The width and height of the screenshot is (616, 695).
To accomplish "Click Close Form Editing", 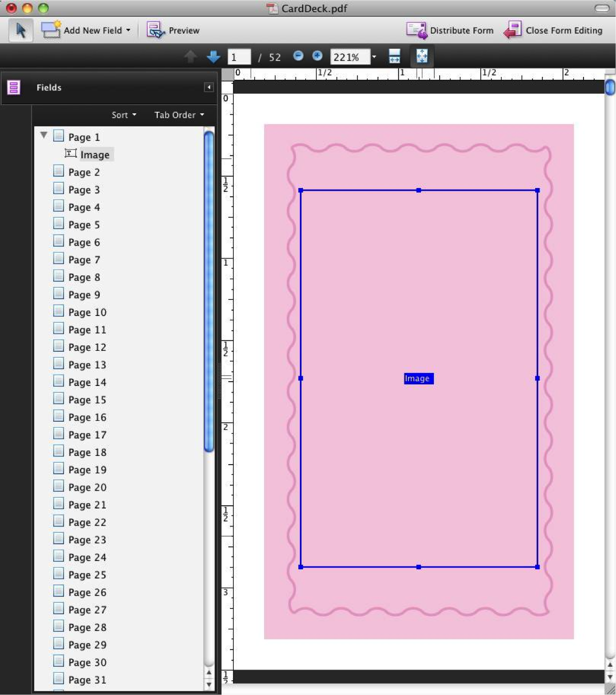I will (x=553, y=30).
